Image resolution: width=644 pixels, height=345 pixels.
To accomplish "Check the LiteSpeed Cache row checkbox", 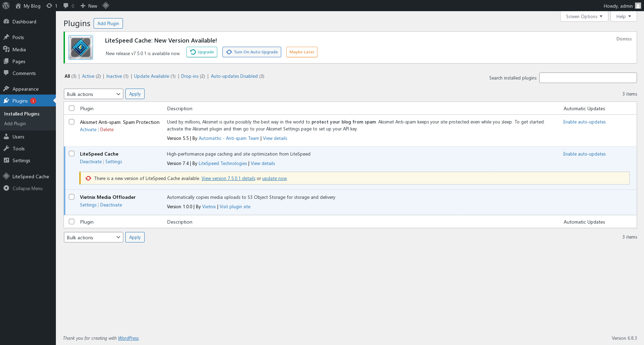I will [72, 153].
